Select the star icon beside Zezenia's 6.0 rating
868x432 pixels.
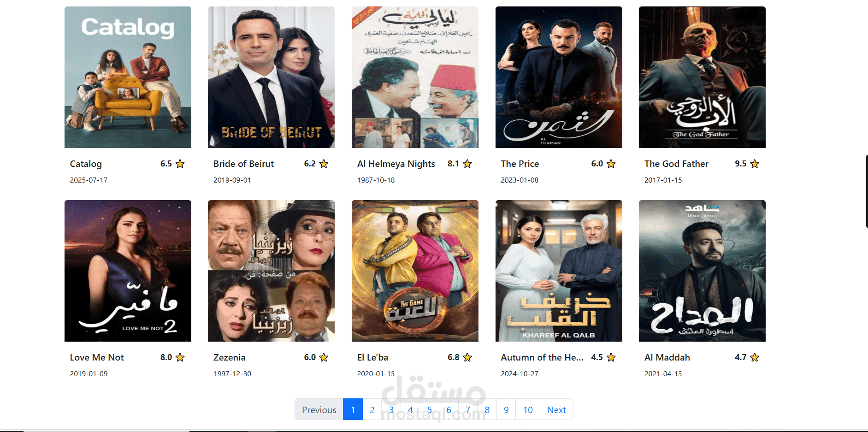point(324,357)
